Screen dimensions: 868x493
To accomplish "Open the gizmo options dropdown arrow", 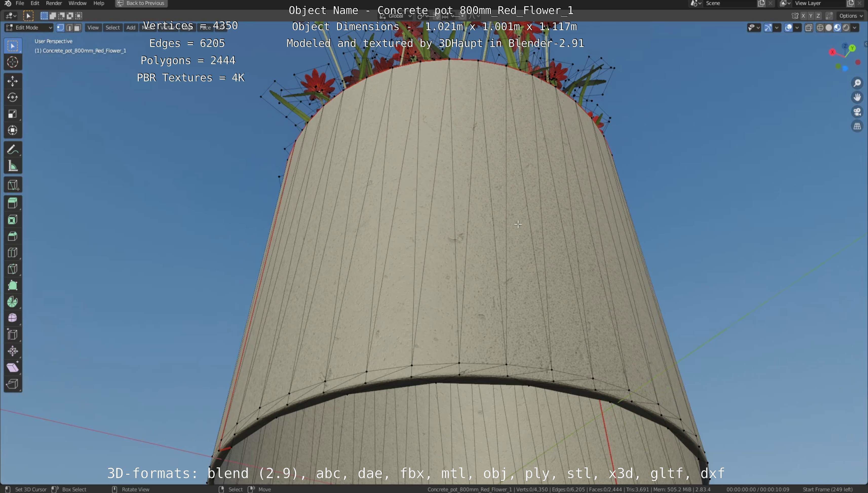I will coord(777,28).
